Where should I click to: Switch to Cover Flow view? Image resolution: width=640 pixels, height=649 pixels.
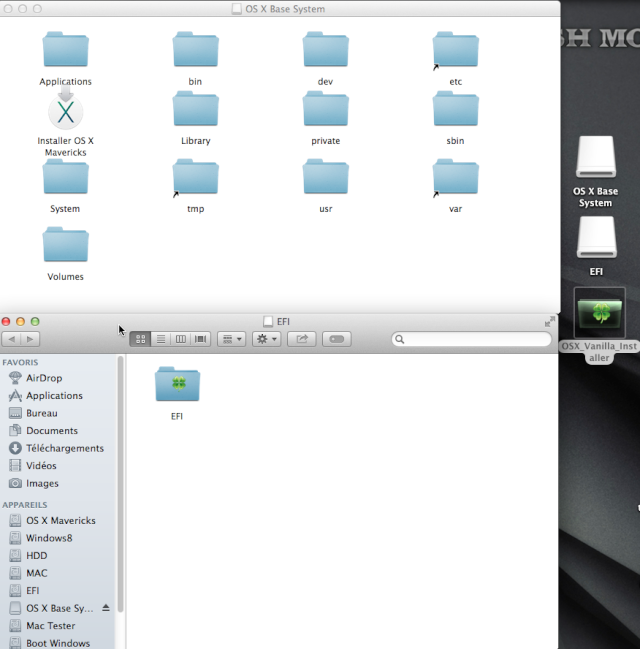201,339
